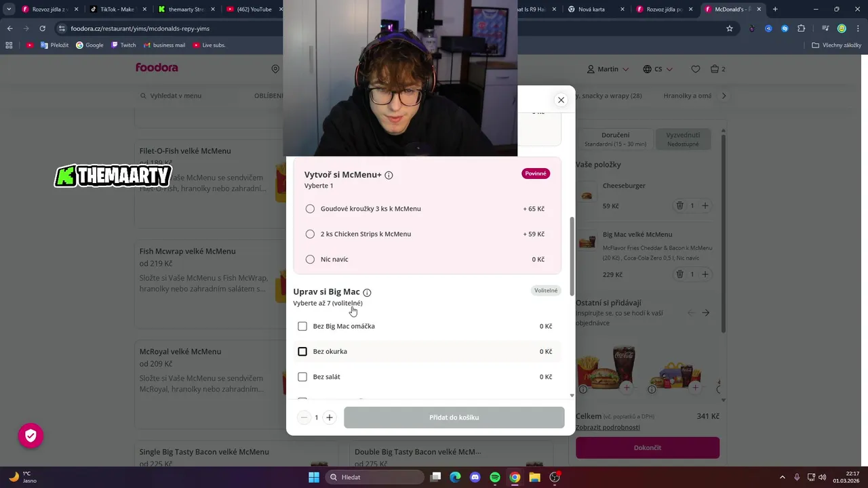Open Hranolky a omáčky category tab

(688, 96)
